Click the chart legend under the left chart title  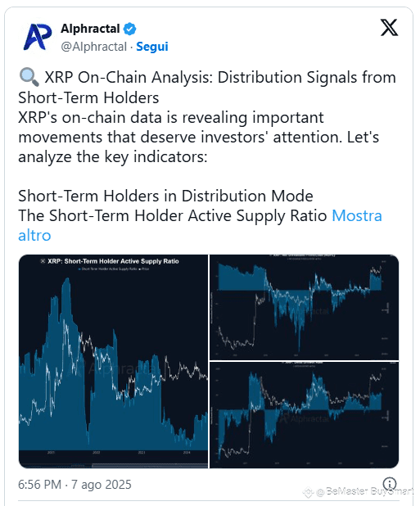coord(113,269)
